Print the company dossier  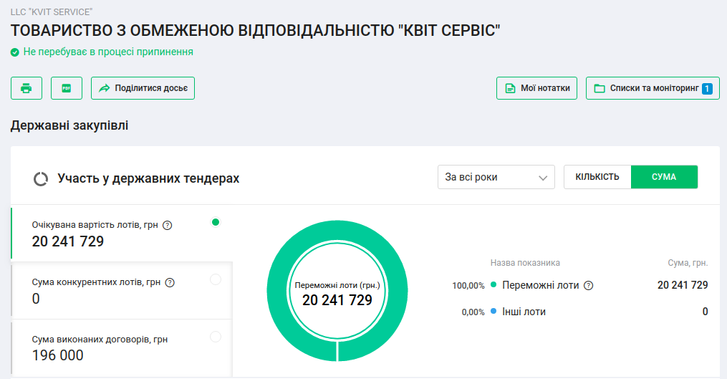(x=26, y=88)
